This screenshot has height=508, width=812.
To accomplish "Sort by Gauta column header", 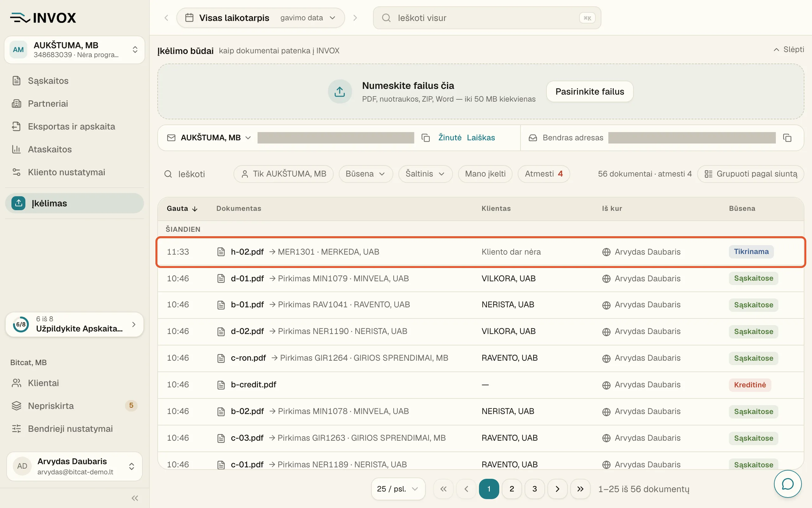I will tap(182, 208).
